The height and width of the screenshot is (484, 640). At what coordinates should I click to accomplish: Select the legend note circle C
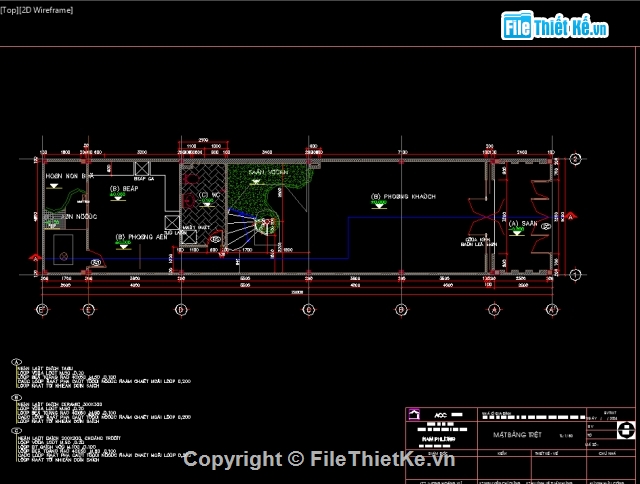coord(16,431)
